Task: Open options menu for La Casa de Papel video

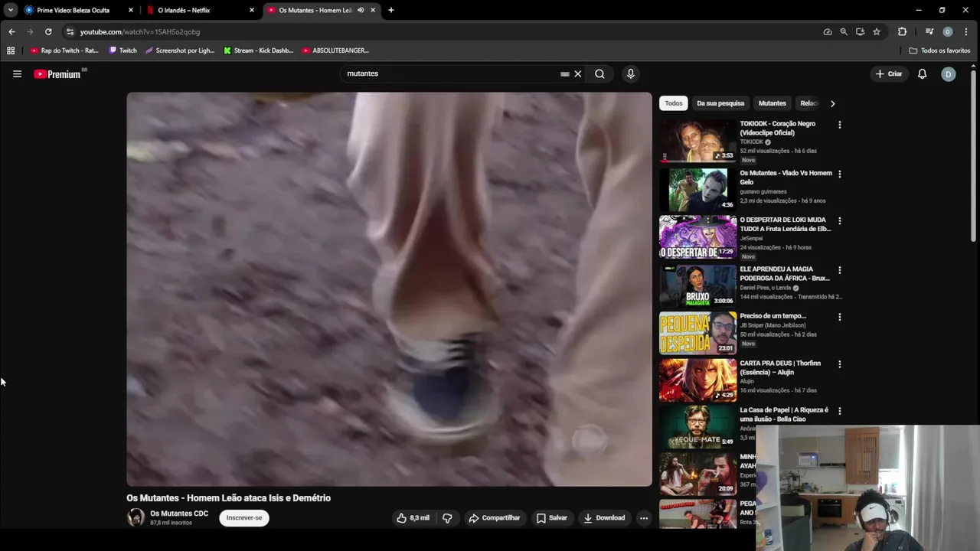Action: tap(839, 412)
